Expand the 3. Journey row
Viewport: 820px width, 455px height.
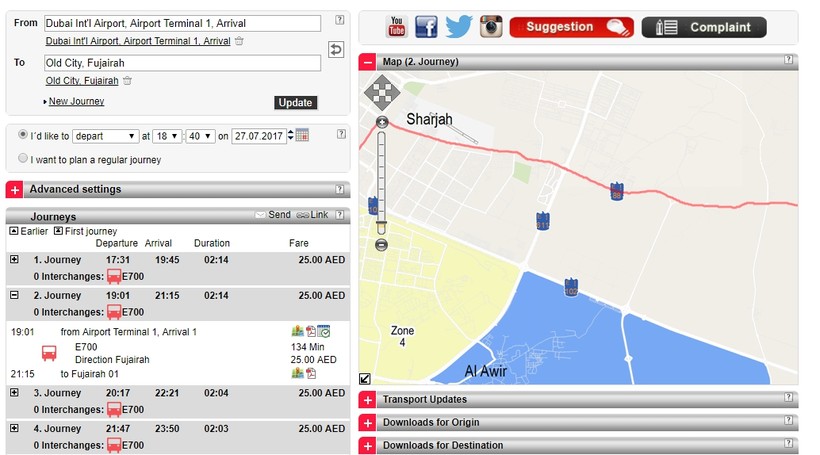tap(14, 393)
